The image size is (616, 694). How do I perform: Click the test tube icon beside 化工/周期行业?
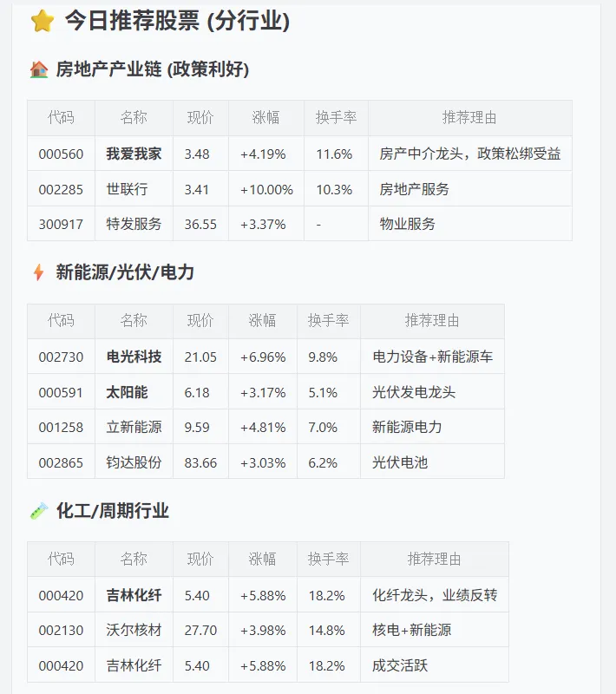39,510
